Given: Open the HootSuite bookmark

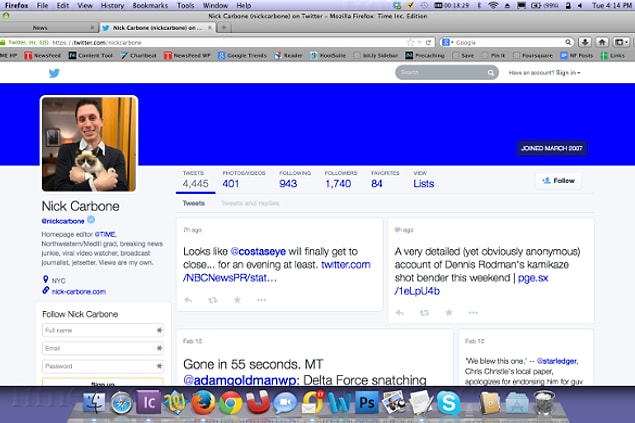Looking at the screenshot, I should click(328, 55).
